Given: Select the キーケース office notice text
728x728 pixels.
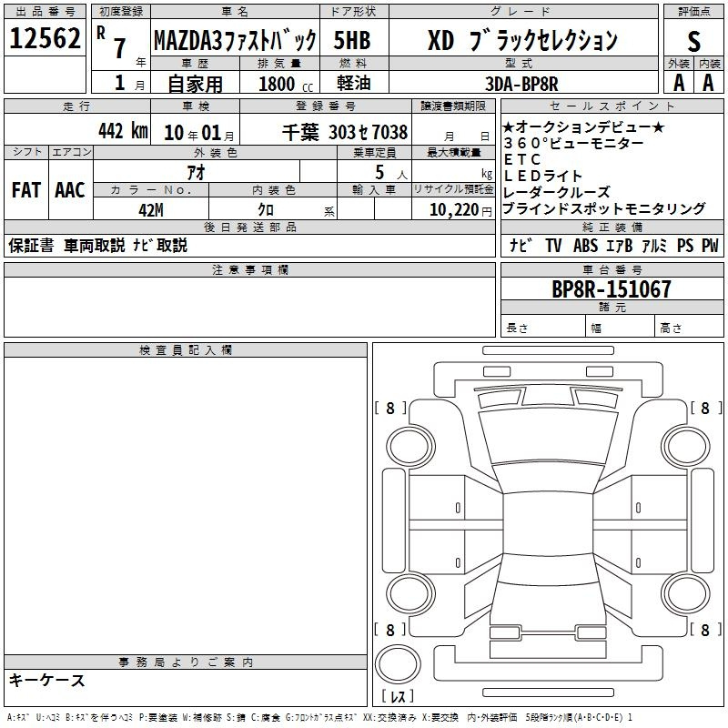Looking at the screenshot, I should click(x=47, y=681).
